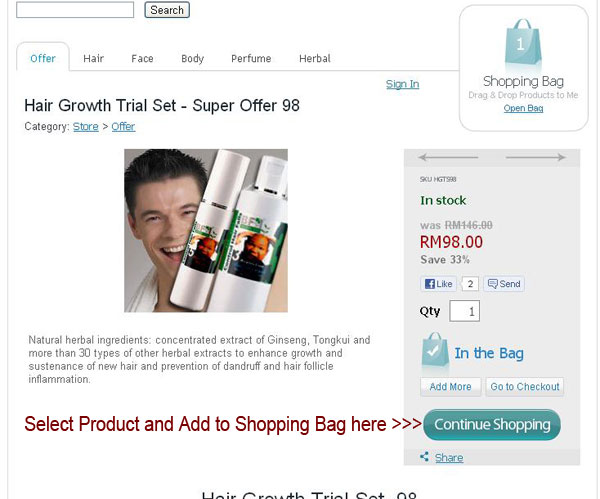Click the Facebook like count bubble
The height and width of the screenshot is (499, 600).
click(x=470, y=284)
